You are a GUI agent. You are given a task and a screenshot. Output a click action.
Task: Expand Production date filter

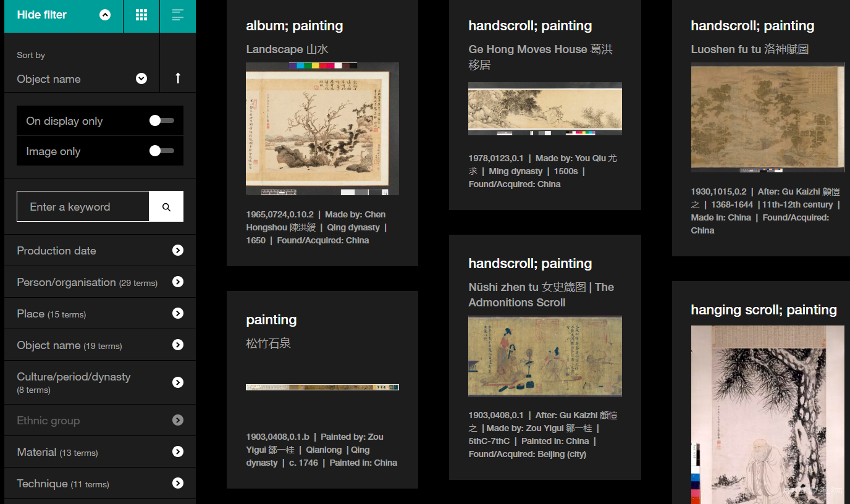(100, 251)
